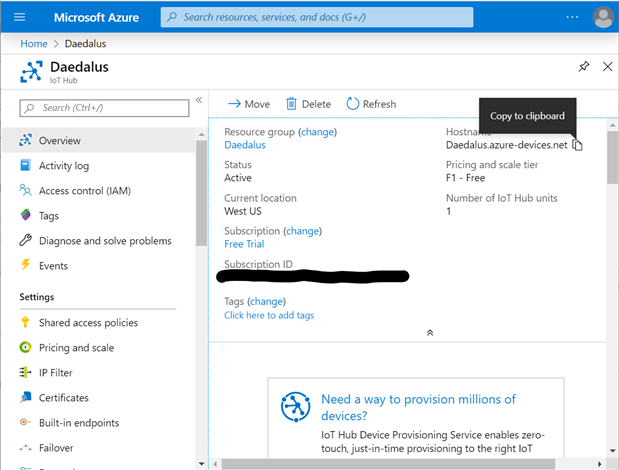Navigate to Home breadcrumb link
The height and width of the screenshot is (470, 619).
34,43
